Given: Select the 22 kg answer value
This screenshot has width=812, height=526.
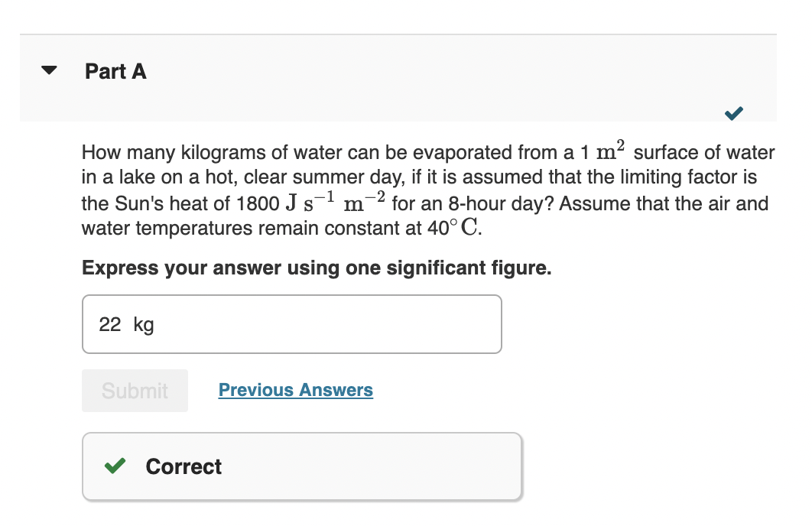Looking at the screenshot, I should pos(108,324).
